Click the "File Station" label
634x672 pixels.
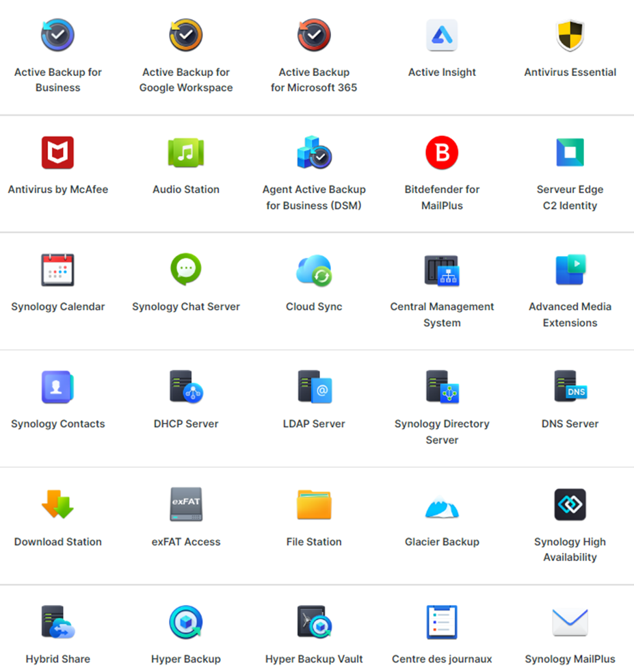pos(314,542)
